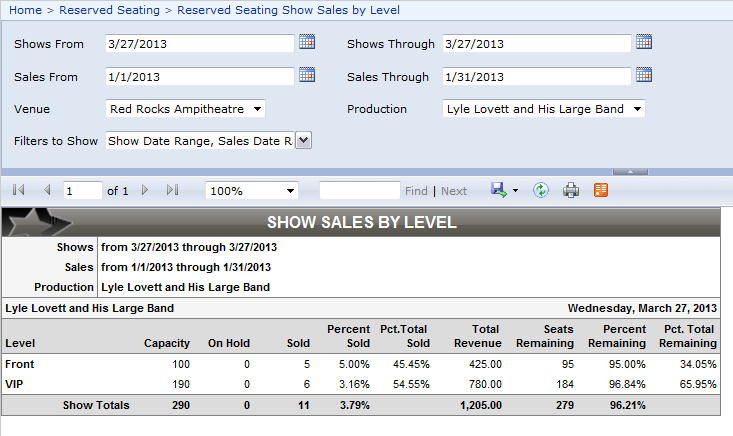Screen dimensions: 733x436
Task: Click the Find text search field
Action: (x=359, y=190)
